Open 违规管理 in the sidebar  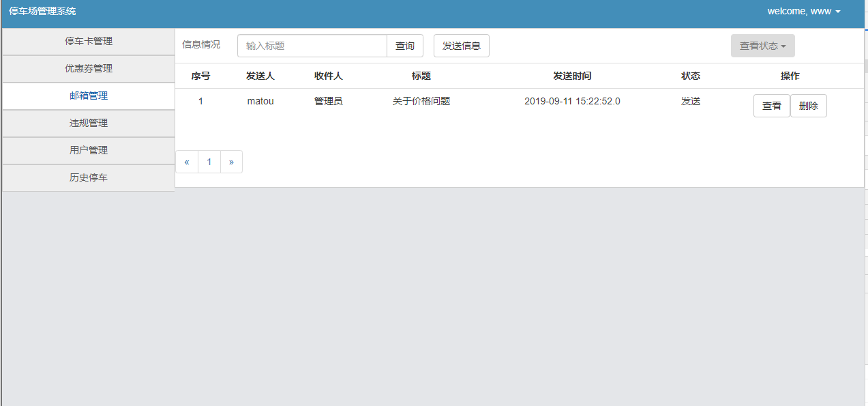click(87, 123)
